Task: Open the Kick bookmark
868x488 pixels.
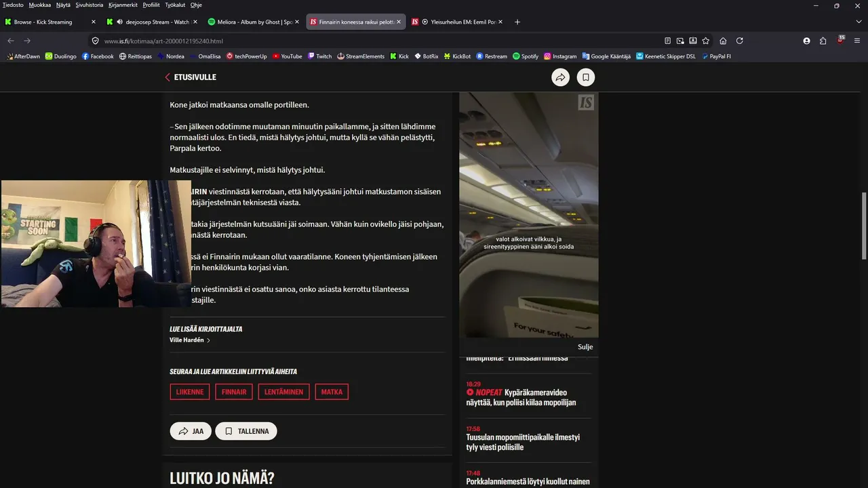Action: coord(399,56)
